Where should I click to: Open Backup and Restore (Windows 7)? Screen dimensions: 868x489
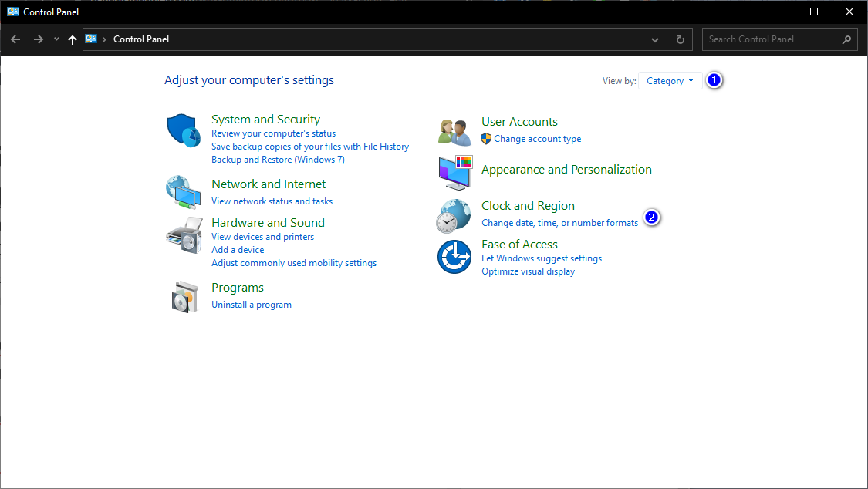(x=278, y=160)
